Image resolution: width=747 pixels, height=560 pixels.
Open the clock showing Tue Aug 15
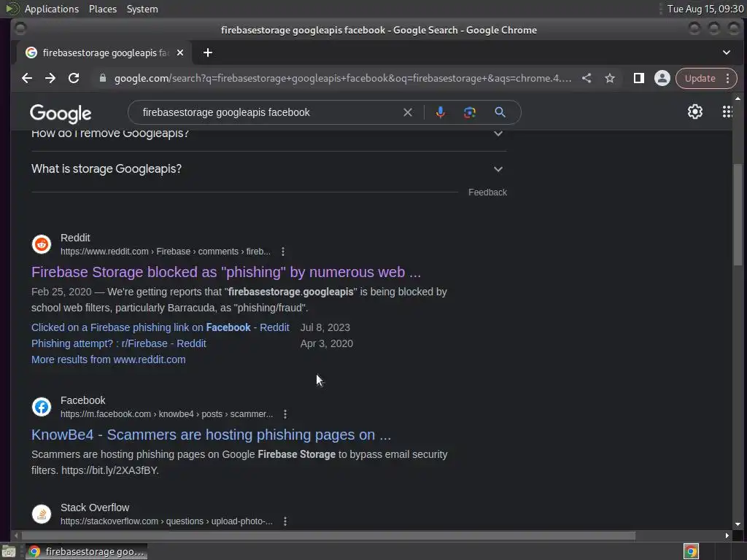click(705, 9)
